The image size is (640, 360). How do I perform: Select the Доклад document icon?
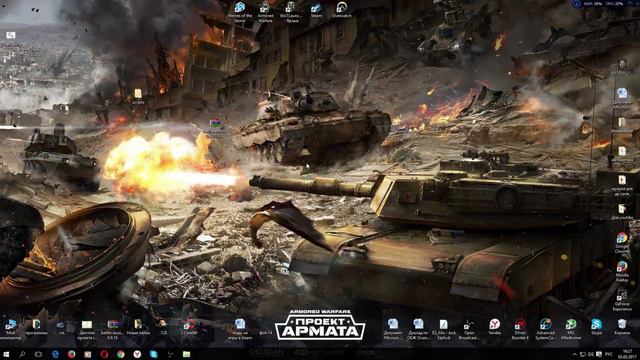(x=418, y=330)
